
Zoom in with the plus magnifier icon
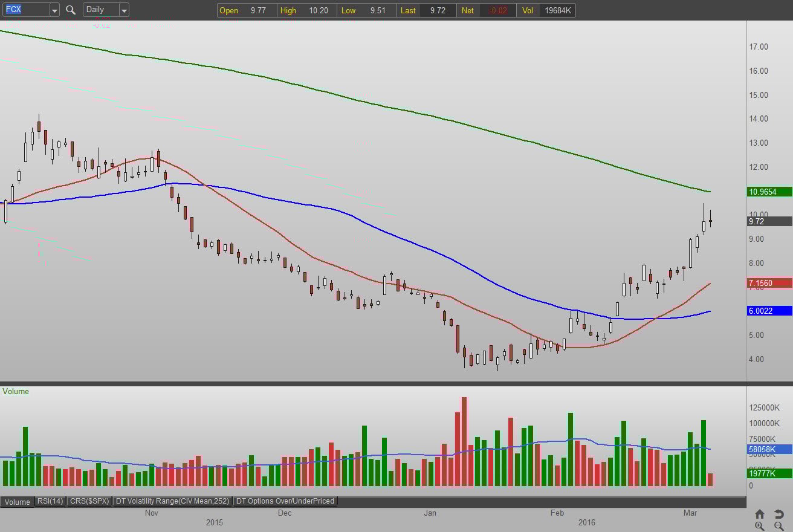(760, 526)
